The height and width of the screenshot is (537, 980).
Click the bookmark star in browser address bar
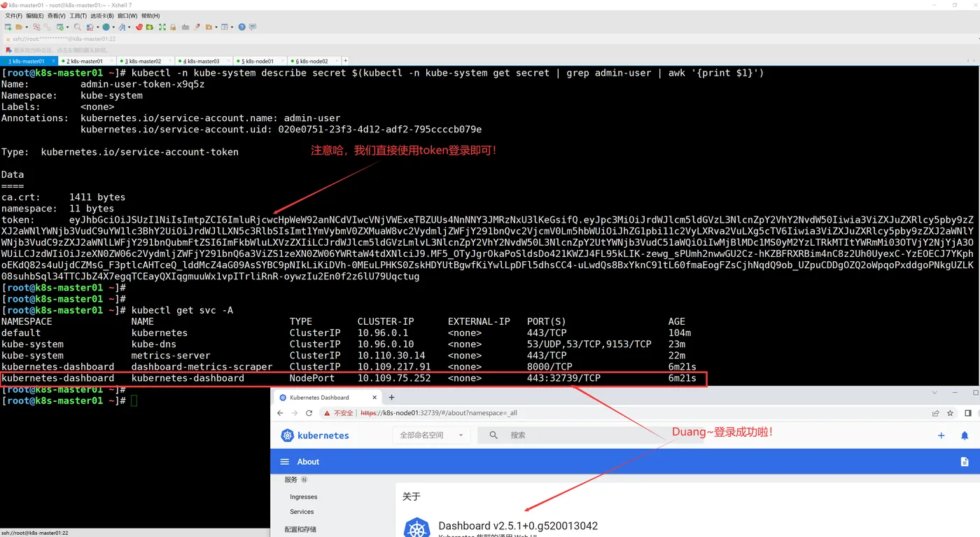pyautogui.click(x=951, y=413)
